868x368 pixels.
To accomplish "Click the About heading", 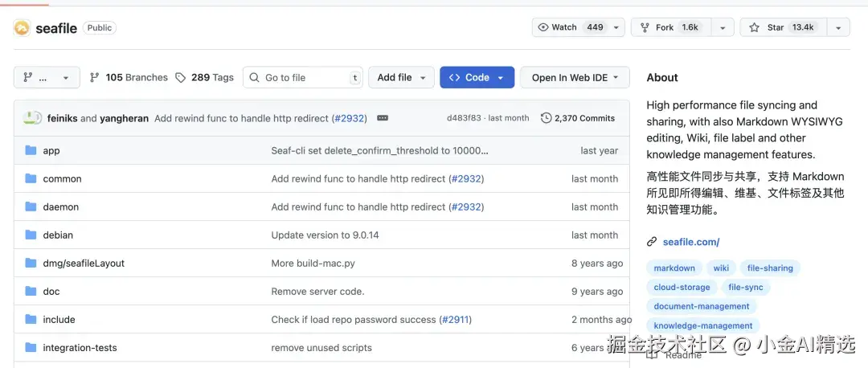I will coord(662,77).
